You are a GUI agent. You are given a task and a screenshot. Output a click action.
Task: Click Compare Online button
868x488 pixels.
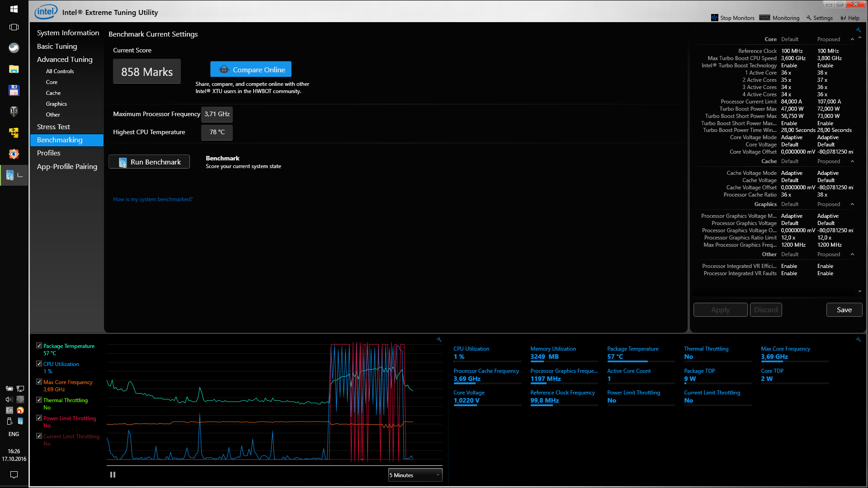tap(250, 70)
